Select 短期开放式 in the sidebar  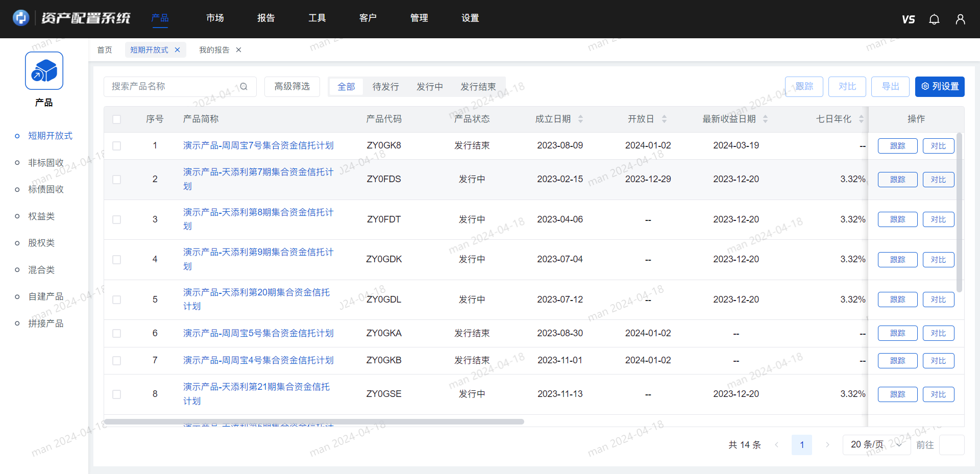[50, 136]
